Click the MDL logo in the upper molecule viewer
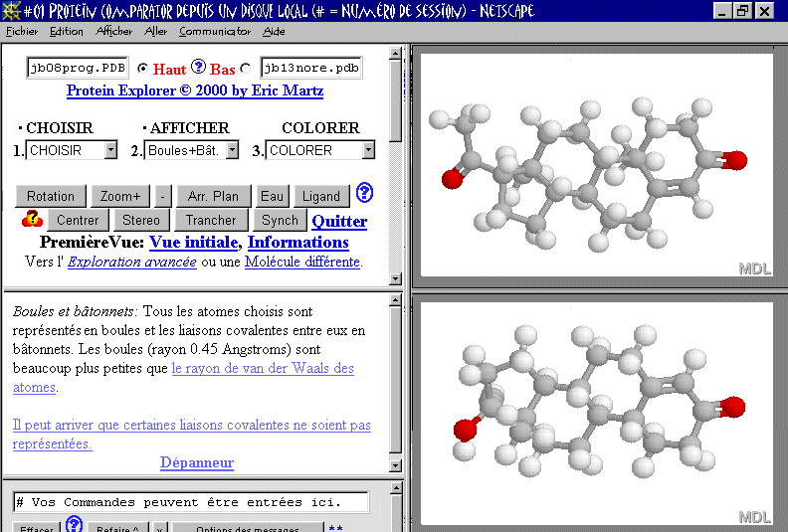The width and height of the screenshot is (788, 532). (754, 268)
